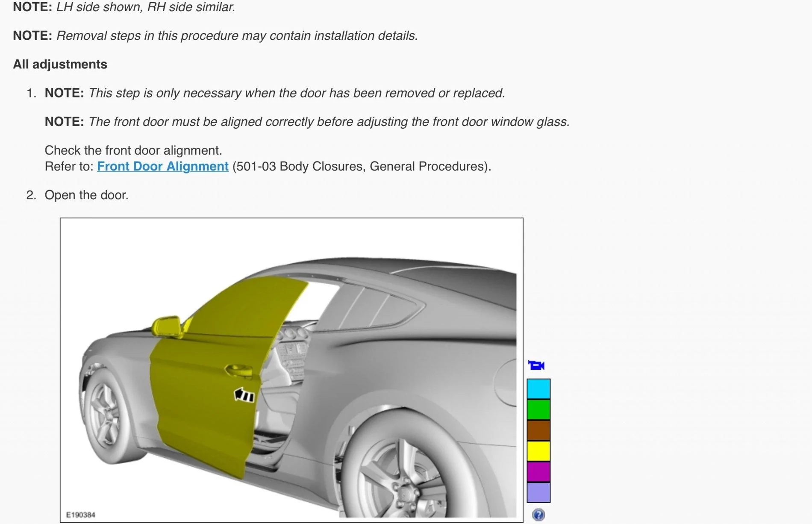
Task: Click the black arrow on the door
Action: click(244, 395)
